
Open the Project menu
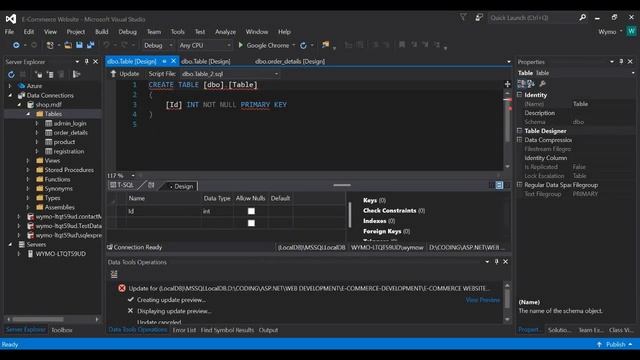click(76, 31)
